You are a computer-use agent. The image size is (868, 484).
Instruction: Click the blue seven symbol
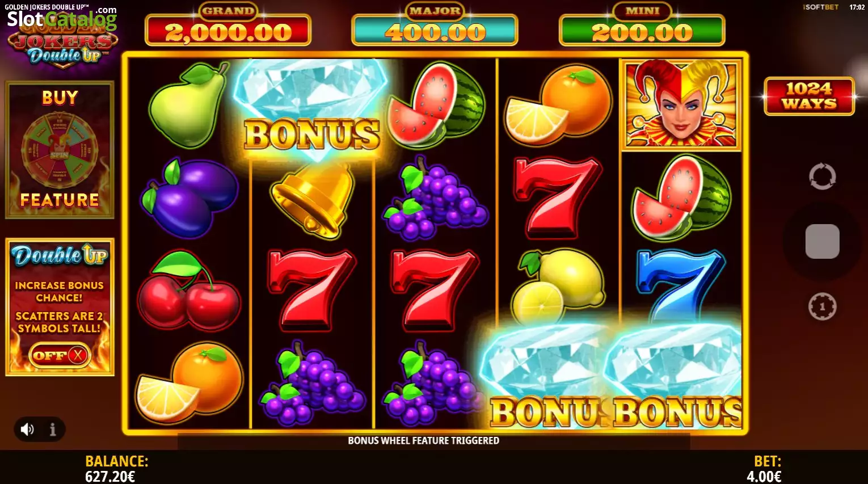(681, 287)
